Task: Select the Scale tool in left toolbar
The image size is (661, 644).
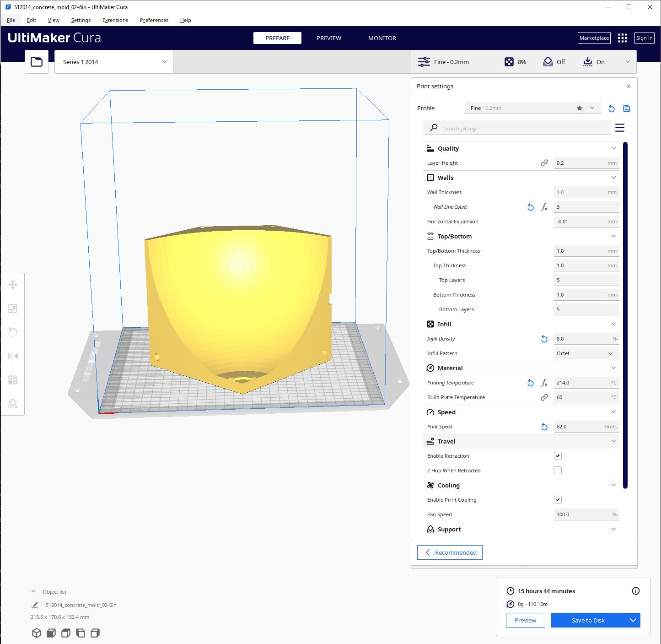Action: (13, 308)
